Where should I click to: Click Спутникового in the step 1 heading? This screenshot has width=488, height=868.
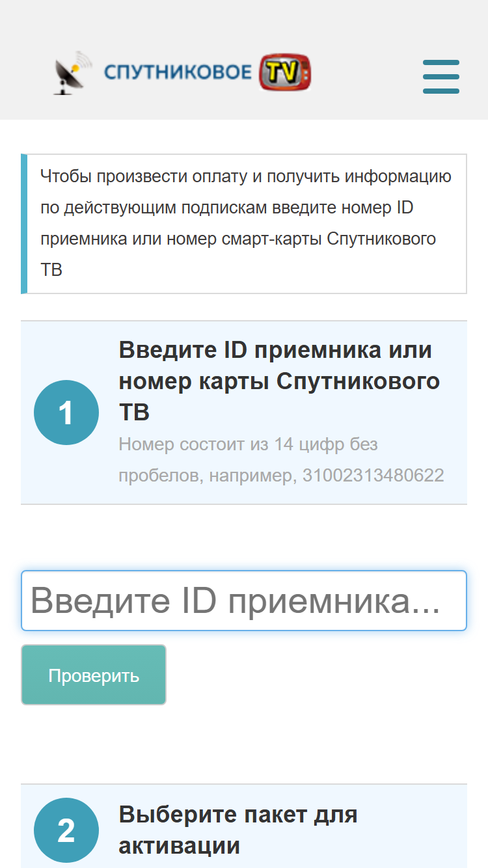click(359, 381)
